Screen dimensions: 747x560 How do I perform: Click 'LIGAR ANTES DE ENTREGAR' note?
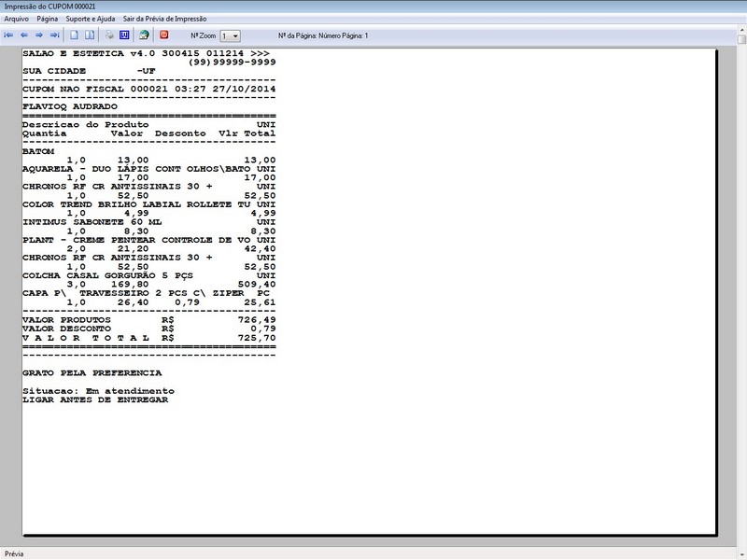(95, 400)
